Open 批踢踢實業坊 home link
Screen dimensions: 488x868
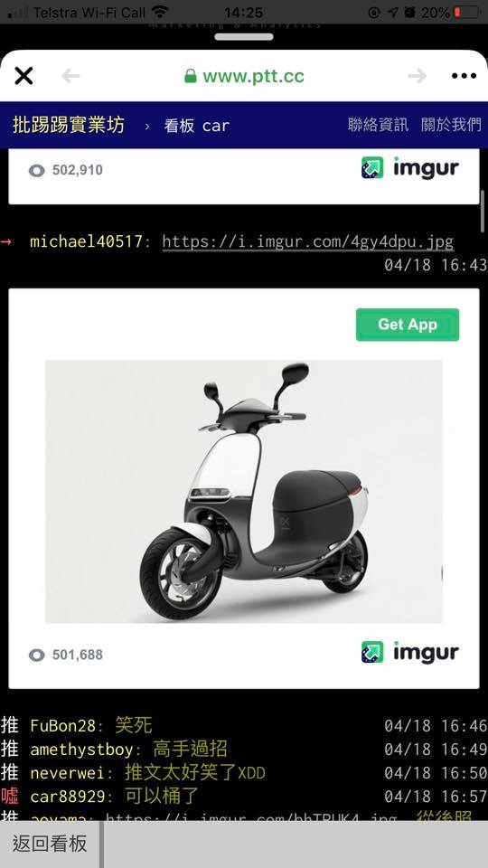pos(69,126)
